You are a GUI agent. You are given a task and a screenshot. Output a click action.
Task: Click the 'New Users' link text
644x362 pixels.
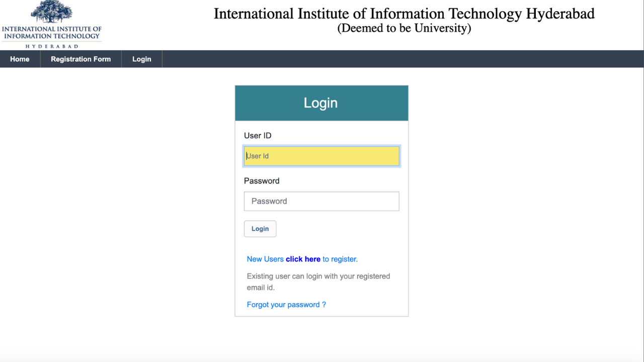point(265,259)
